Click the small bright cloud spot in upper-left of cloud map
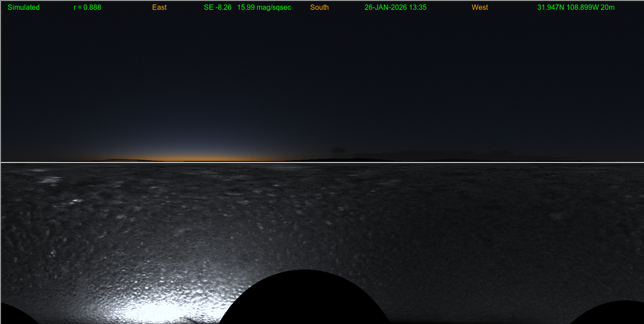The width and height of the screenshot is (644, 324). 77,201
